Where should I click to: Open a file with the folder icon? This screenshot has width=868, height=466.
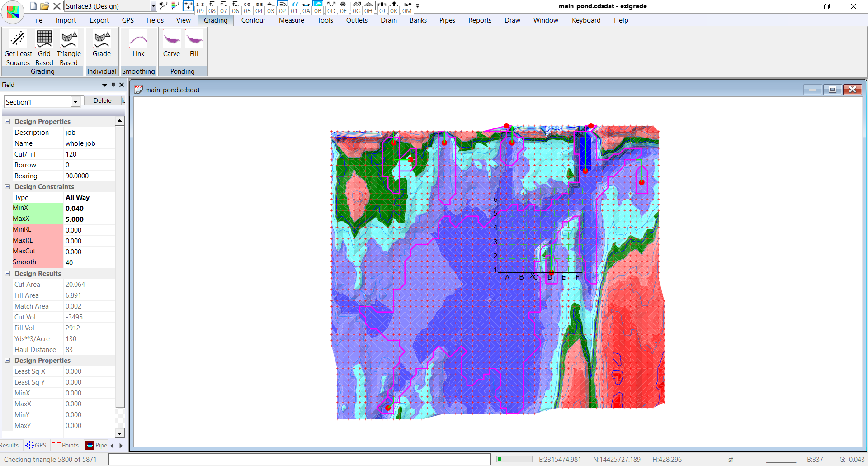(44, 6)
